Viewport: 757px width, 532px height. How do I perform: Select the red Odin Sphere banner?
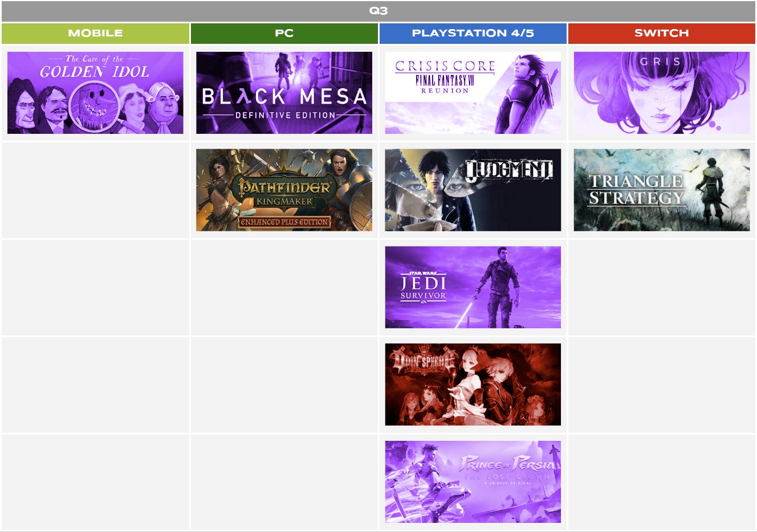[473, 384]
